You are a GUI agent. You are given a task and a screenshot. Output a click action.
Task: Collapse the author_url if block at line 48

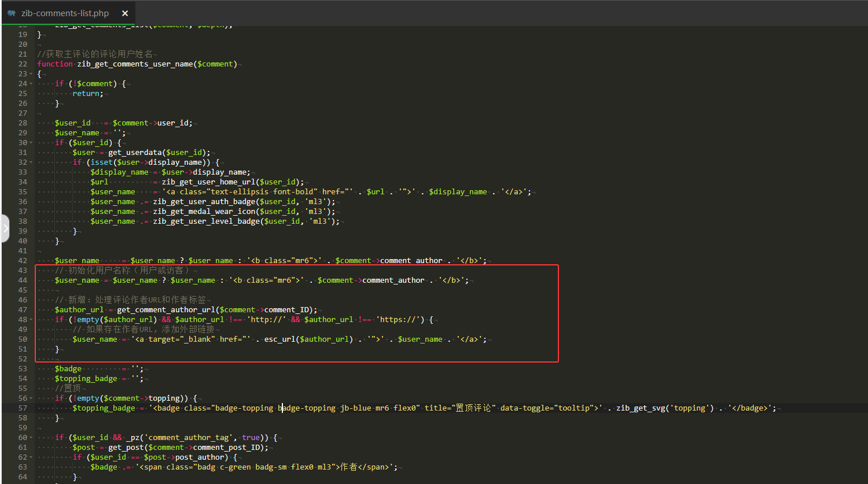click(31, 320)
